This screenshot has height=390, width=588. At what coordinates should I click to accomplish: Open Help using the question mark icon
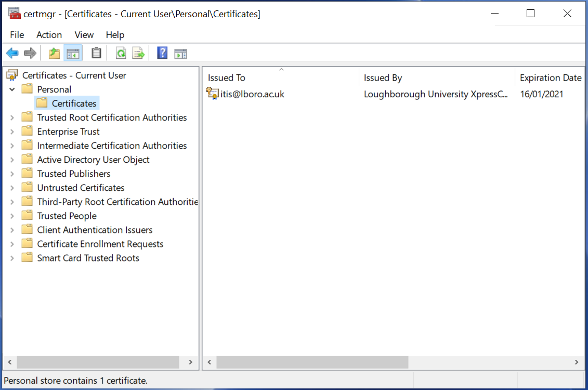162,53
